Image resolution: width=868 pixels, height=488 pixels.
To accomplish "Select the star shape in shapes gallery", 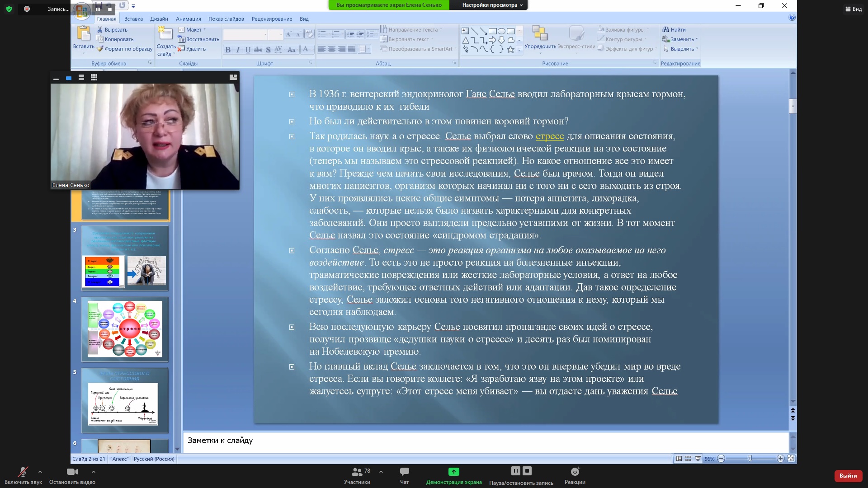I will click(510, 50).
